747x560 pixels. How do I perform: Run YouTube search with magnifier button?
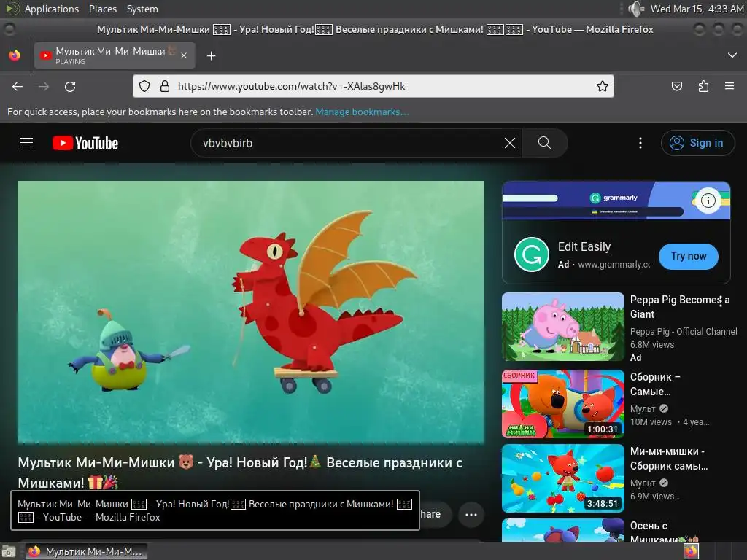pyautogui.click(x=544, y=143)
